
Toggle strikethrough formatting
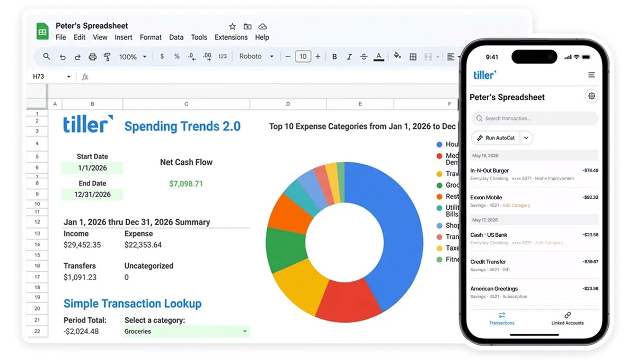pyautogui.click(x=364, y=57)
